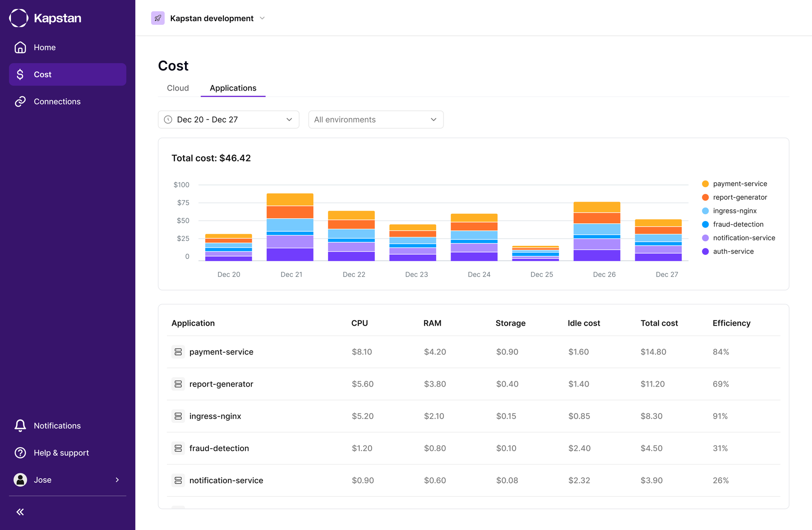812x530 pixels.
Task: Click fraud-detection row server icon
Action: 178,448
